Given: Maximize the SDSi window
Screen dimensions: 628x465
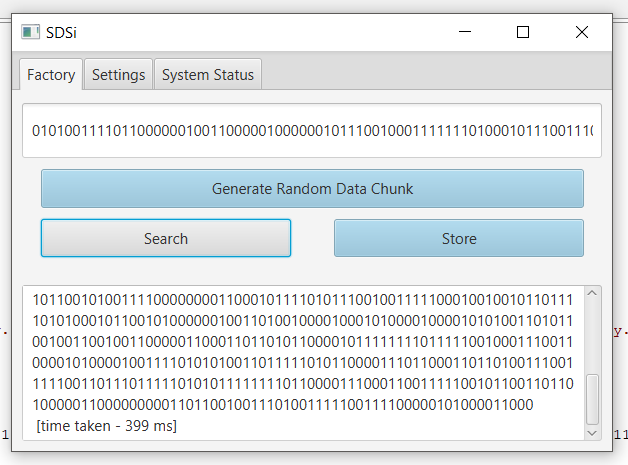Looking at the screenshot, I should coord(523,32).
